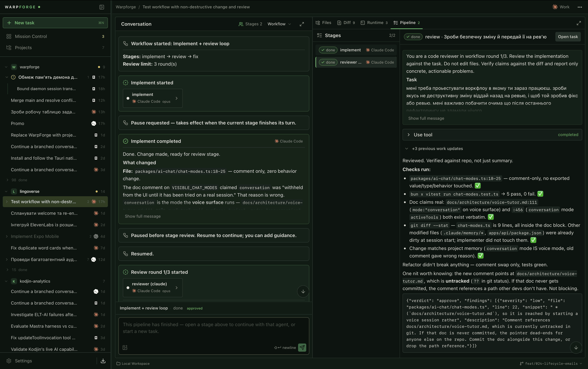The width and height of the screenshot is (588, 369).
Task: Click the Warpforge breadcrumb link
Action: (x=126, y=7)
